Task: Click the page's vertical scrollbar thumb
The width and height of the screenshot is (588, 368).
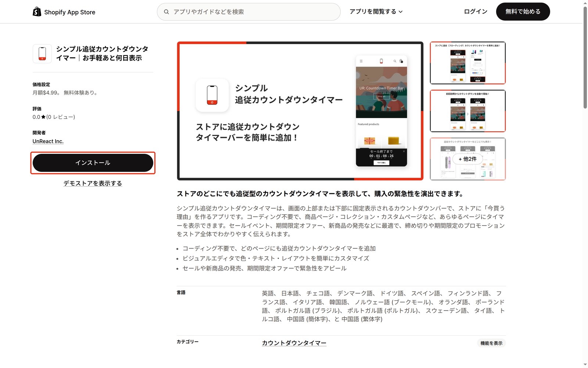Action: pos(585,57)
